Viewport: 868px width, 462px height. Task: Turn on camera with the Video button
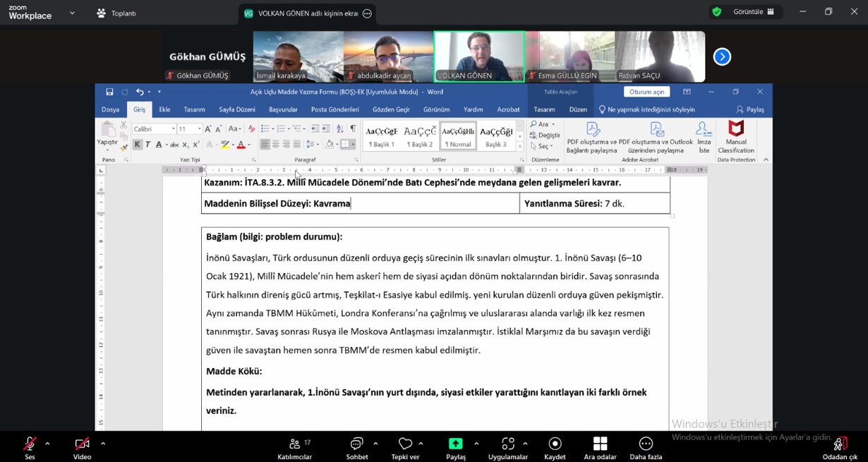[x=82, y=449]
